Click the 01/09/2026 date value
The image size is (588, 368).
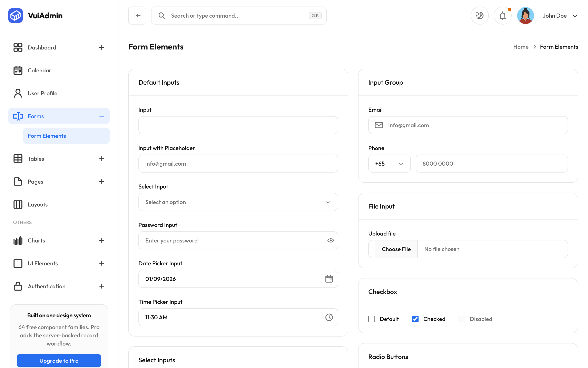[161, 279]
